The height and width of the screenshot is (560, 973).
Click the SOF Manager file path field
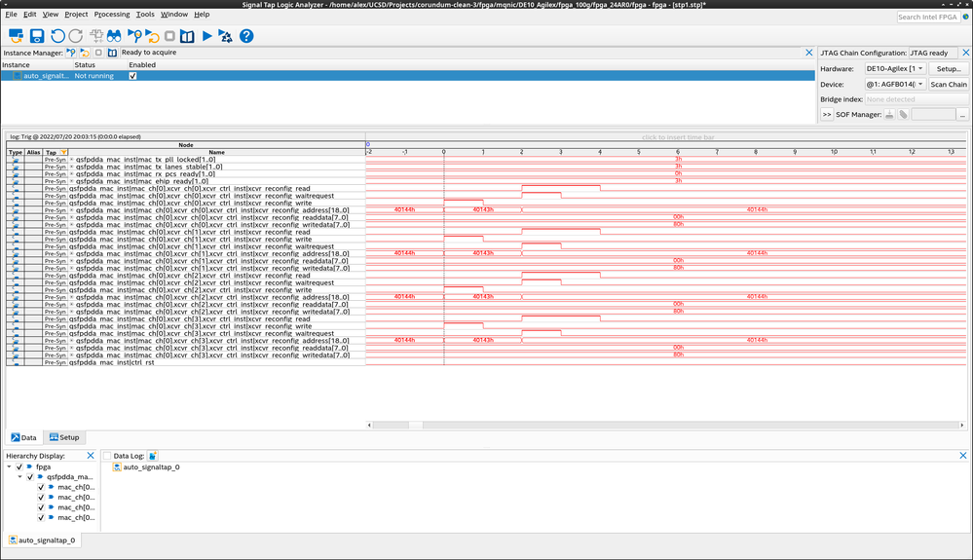coord(933,115)
